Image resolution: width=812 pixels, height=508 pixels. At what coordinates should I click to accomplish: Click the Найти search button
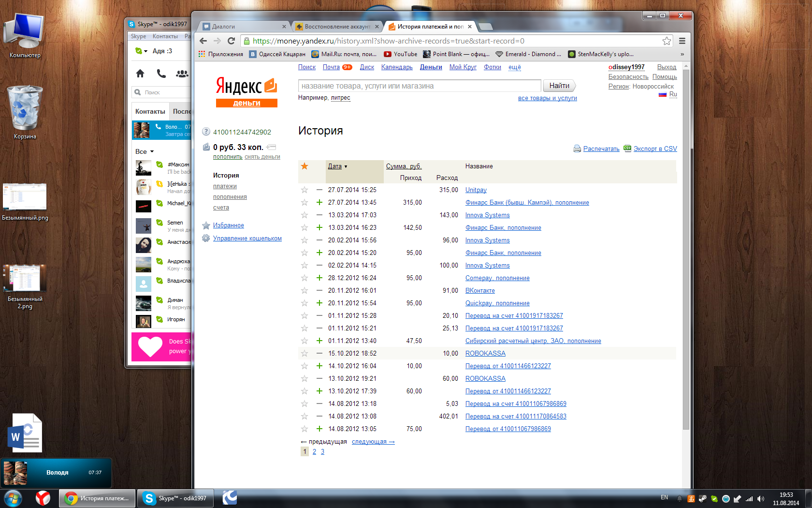(x=559, y=86)
